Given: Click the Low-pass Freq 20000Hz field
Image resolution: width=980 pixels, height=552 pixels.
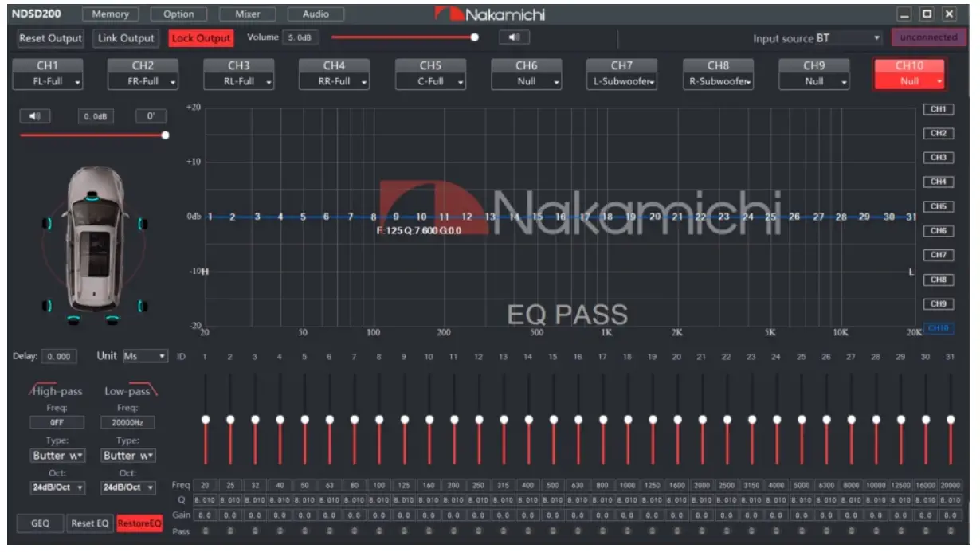Looking at the screenshot, I should point(128,423).
